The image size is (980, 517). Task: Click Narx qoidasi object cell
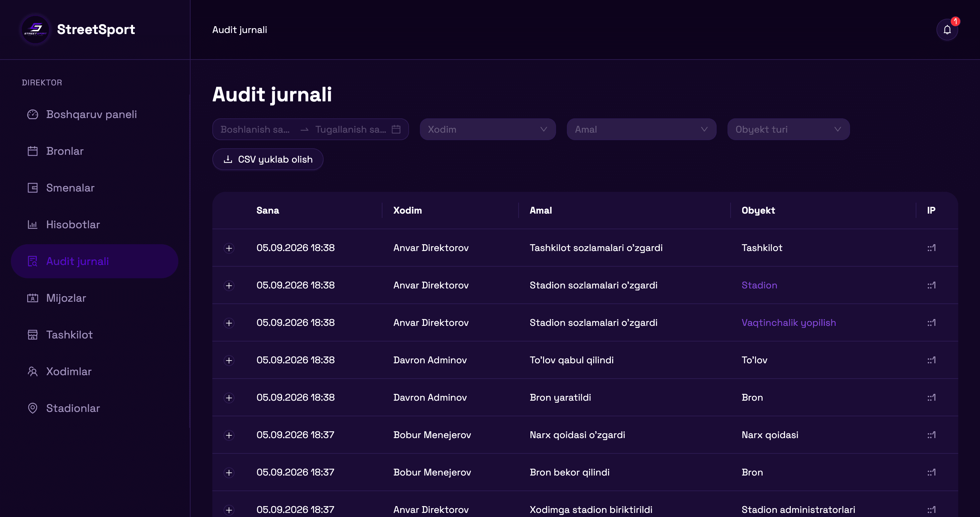pyautogui.click(x=770, y=435)
